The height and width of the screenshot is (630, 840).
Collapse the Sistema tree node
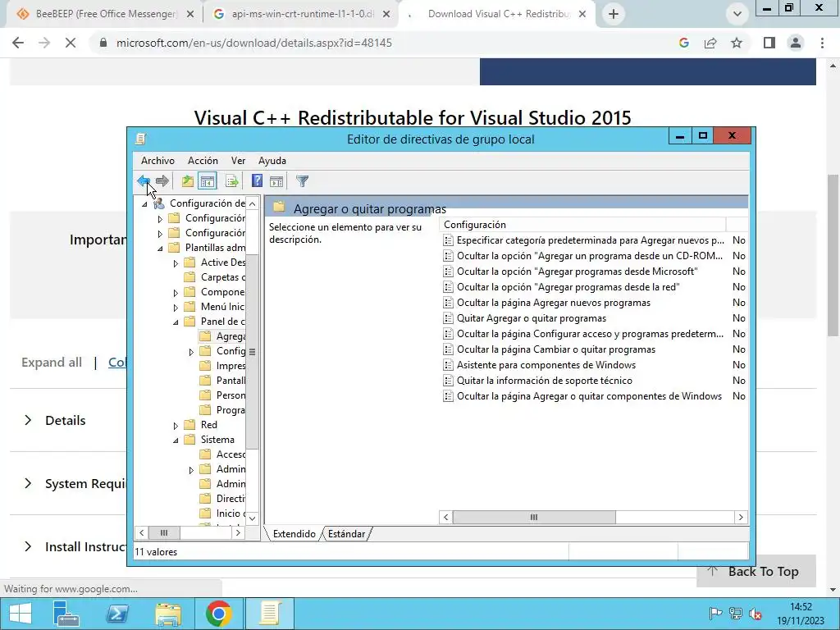176,441
